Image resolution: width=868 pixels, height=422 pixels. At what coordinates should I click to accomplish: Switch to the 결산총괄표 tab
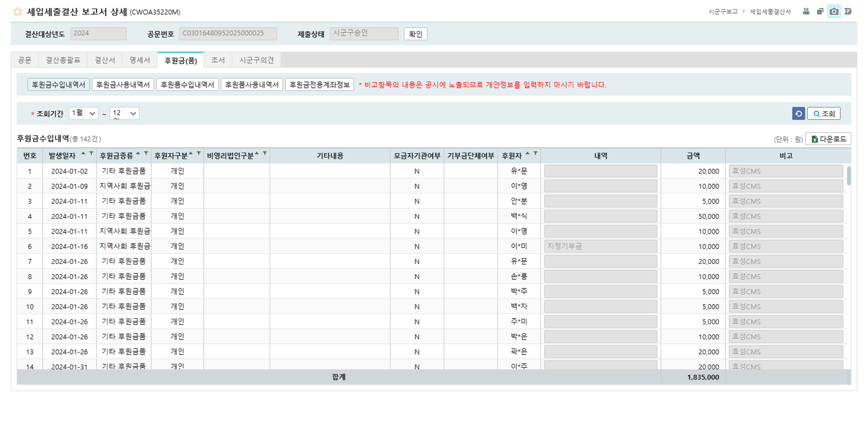click(63, 60)
